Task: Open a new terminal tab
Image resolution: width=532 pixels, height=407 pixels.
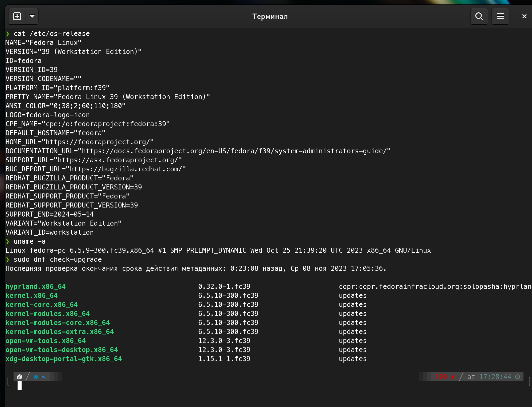Action: coord(17,16)
